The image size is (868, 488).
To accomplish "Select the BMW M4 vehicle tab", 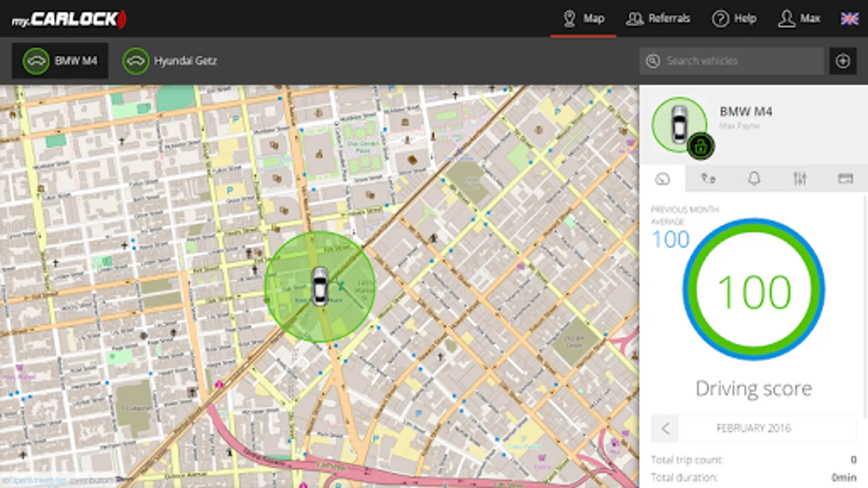I will [60, 61].
